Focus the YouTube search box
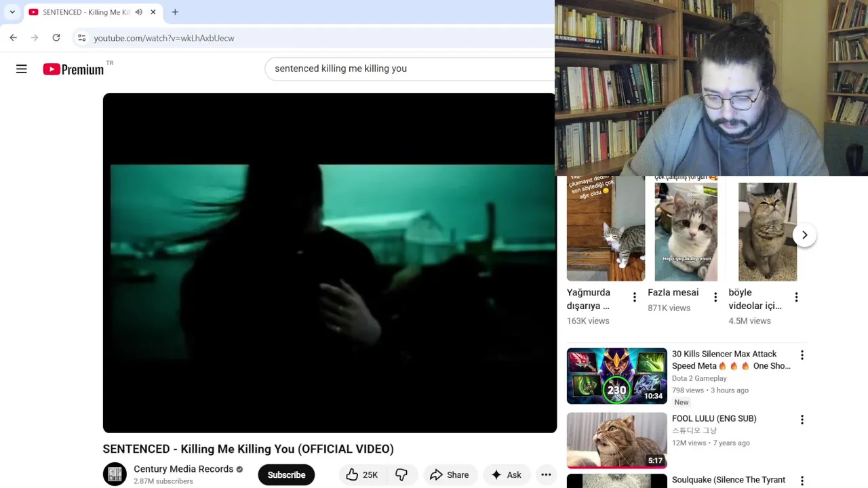The height and width of the screenshot is (488, 868). [410, 68]
